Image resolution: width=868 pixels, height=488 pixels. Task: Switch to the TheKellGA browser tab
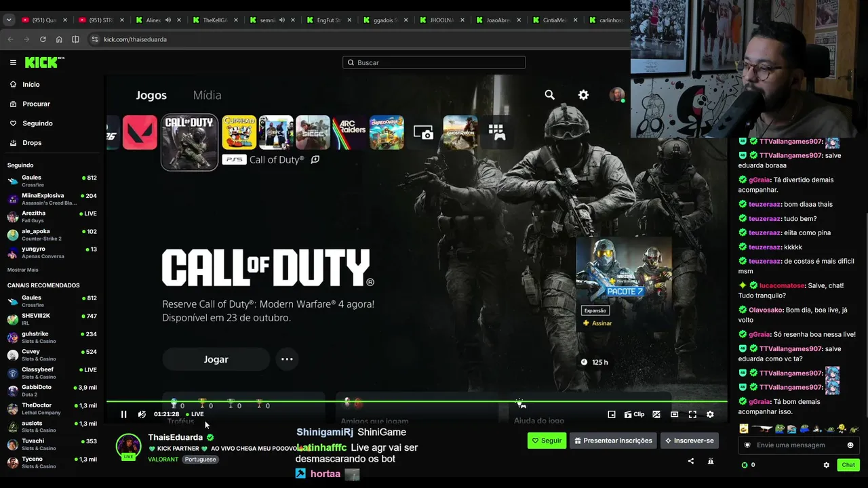[214, 20]
